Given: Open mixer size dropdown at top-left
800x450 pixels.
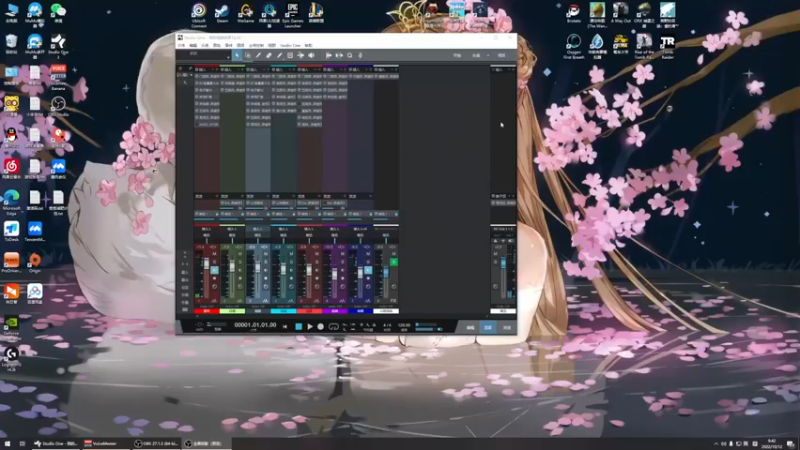Looking at the screenshot, I should 192,75.
